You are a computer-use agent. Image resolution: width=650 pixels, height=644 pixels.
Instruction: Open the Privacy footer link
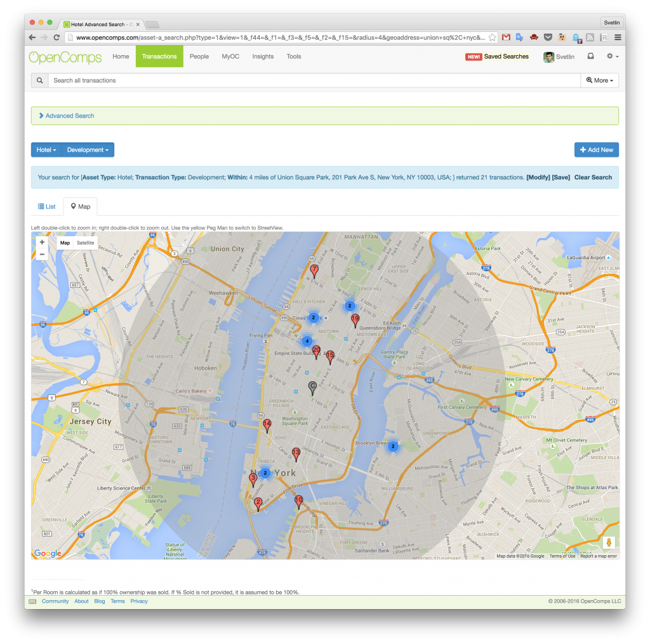click(139, 601)
